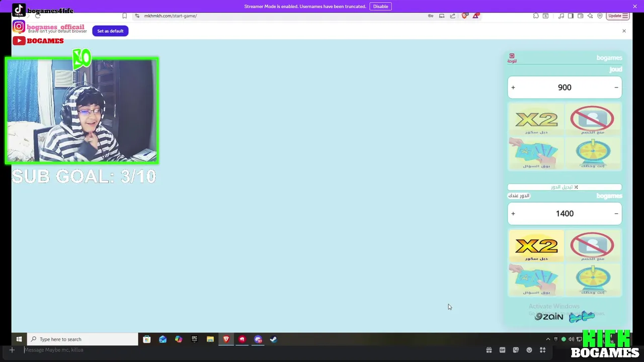Open the Brave Update menu button

click(618, 16)
